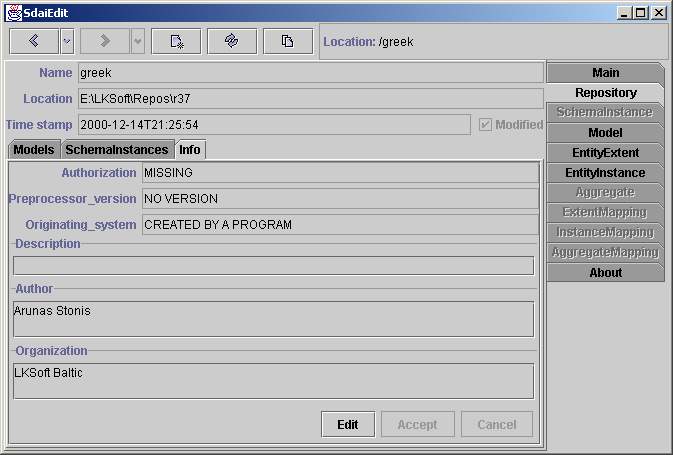Minimize the SdaiEdit window
673x455 pixels.
pyautogui.click(x=624, y=13)
